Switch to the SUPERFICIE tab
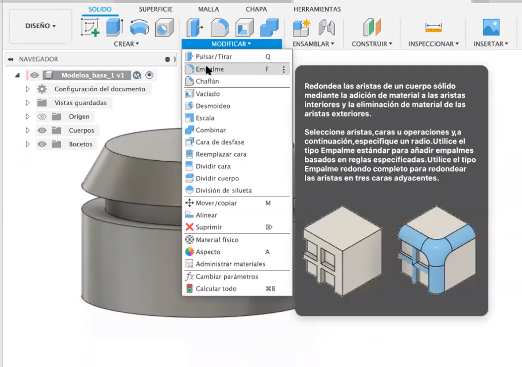Screen dimensions: 522x367 (155, 9)
